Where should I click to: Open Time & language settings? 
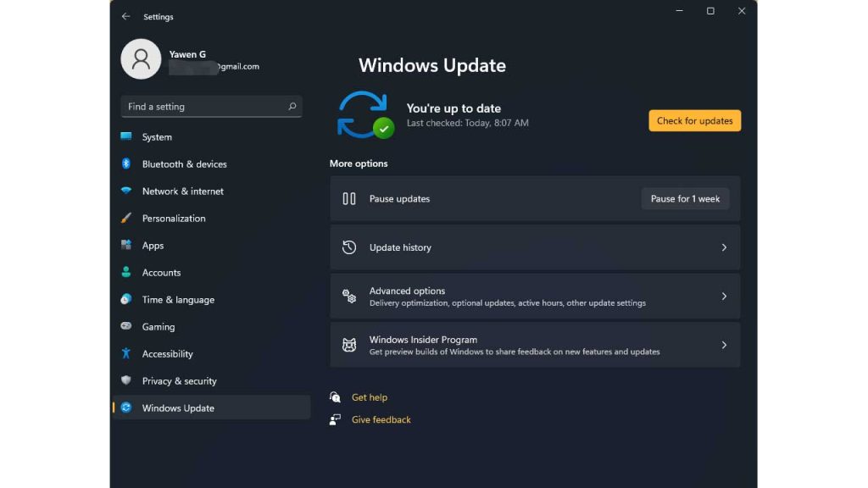[211, 299]
